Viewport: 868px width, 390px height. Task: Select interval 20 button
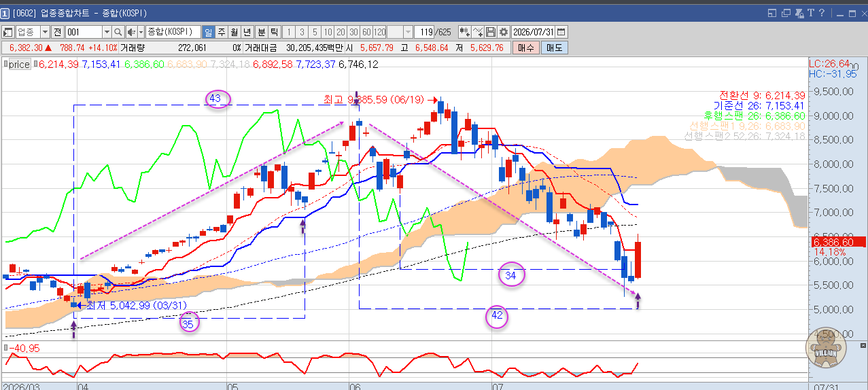(x=341, y=32)
